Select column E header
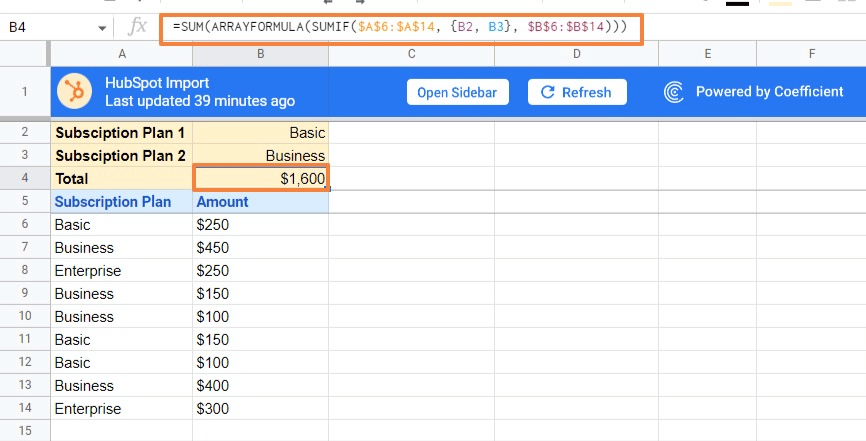Viewport: 866px width, 441px height. coord(707,53)
